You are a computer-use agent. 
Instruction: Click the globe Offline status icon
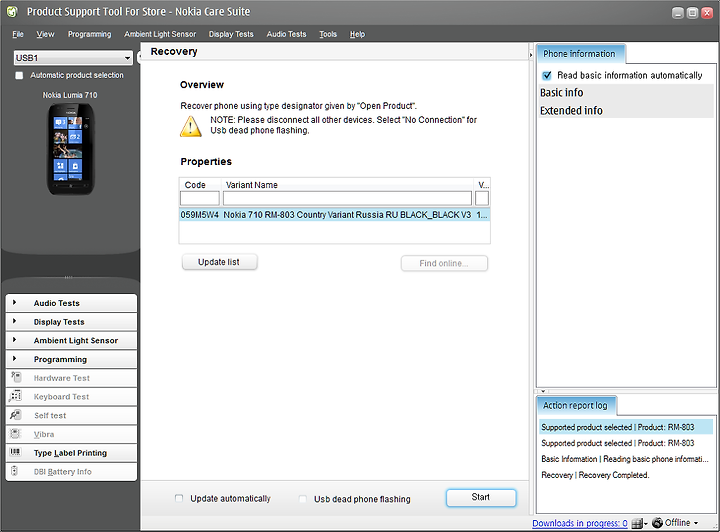tap(657, 523)
